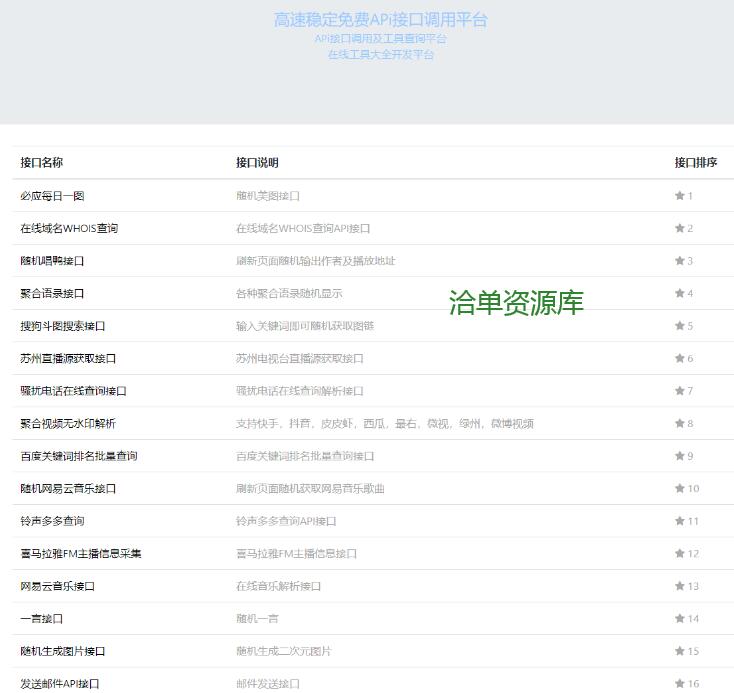Open the 一言接口 entry
This screenshot has width=734, height=693.
pyautogui.click(x=41, y=619)
